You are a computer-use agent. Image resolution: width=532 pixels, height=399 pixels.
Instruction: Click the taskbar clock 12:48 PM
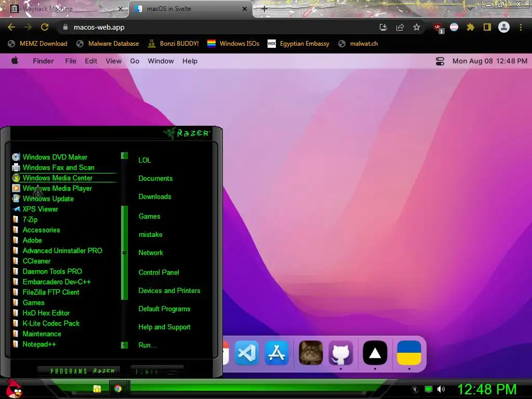(x=487, y=389)
